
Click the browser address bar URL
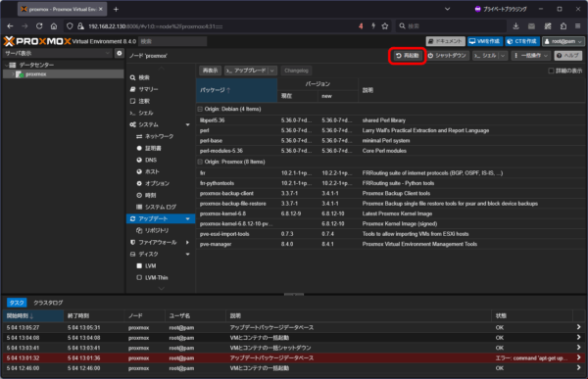coord(155,26)
